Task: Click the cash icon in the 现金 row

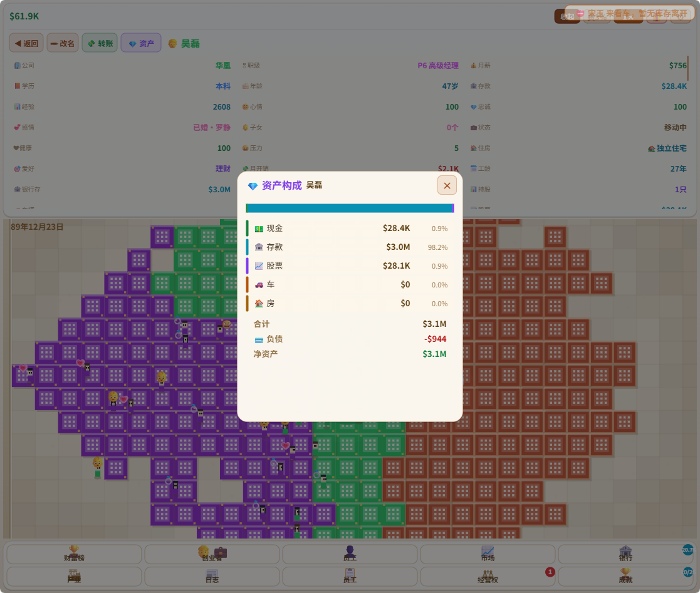Action: (x=259, y=229)
